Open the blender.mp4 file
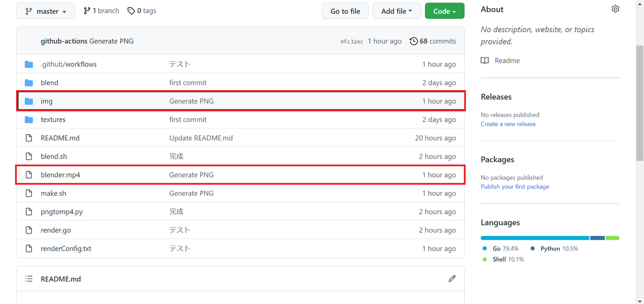Image resolution: width=644 pixels, height=304 pixels. coord(60,175)
